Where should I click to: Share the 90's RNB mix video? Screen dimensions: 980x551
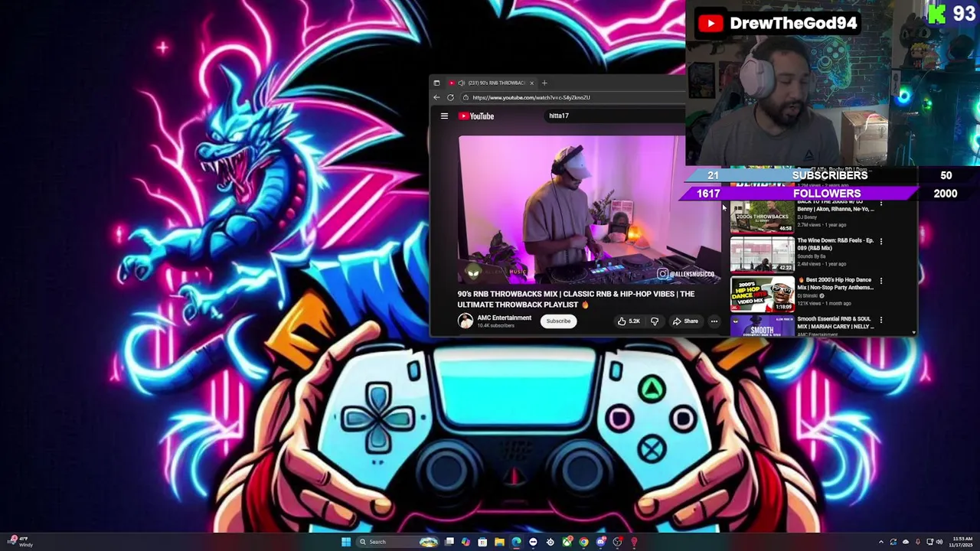pyautogui.click(x=686, y=321)
